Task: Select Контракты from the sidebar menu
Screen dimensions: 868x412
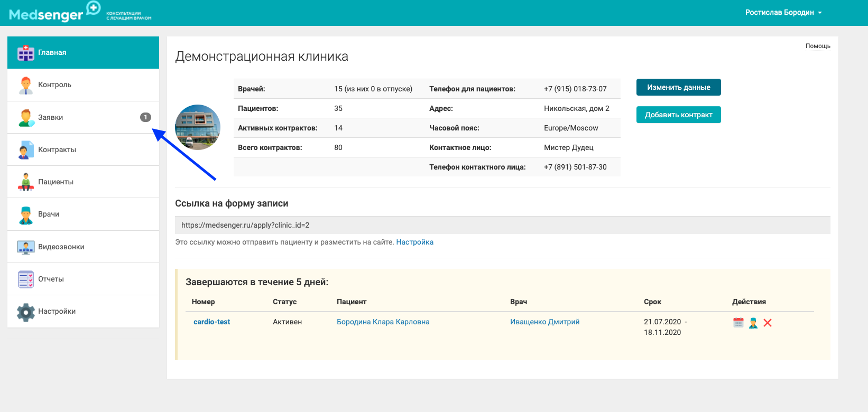Action: point(57,150)
